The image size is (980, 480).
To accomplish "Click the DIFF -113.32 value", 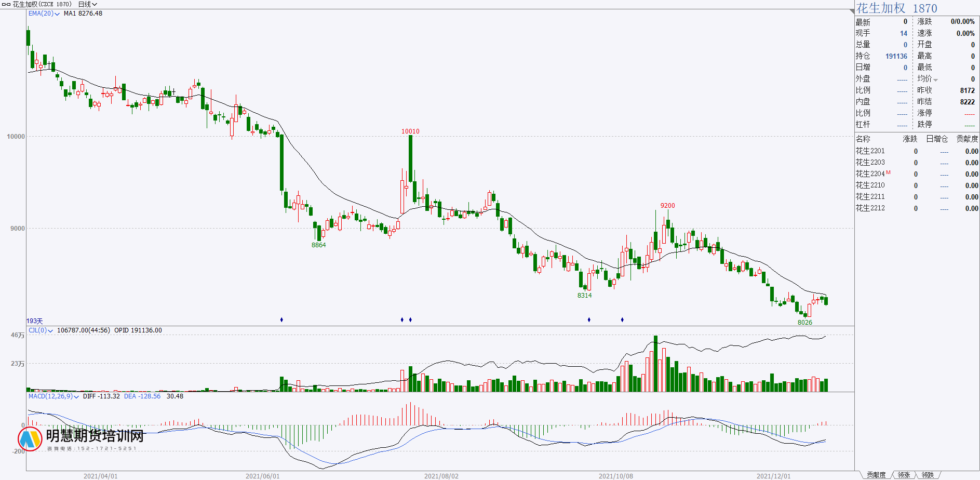I will [x=101, y=396].
